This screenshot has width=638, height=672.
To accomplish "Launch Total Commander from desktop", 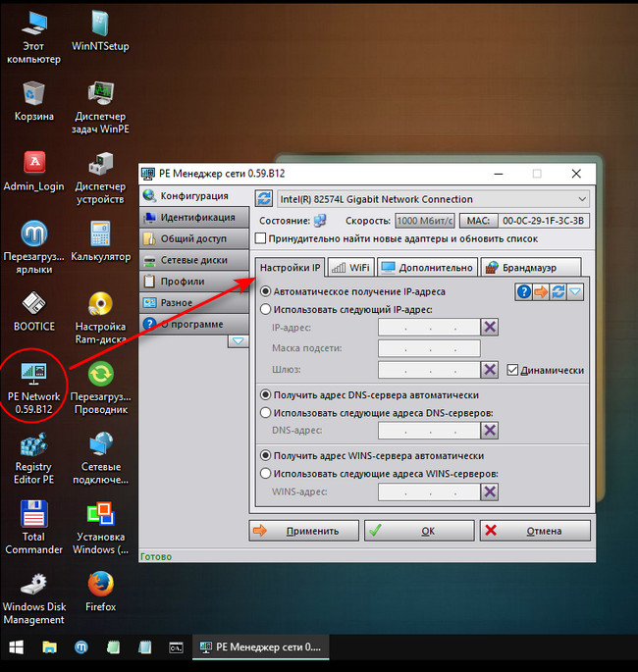I will (x=33, y=521).
